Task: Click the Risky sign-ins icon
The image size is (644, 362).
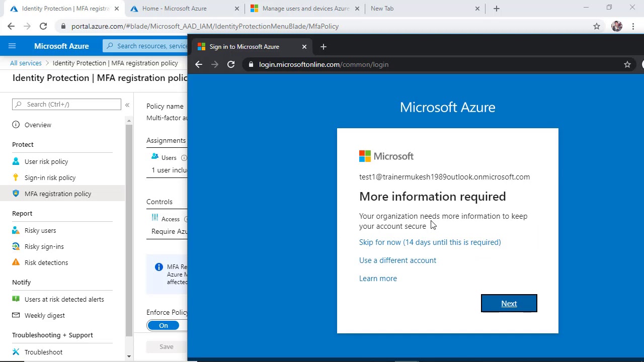Action: click(16, 246)
